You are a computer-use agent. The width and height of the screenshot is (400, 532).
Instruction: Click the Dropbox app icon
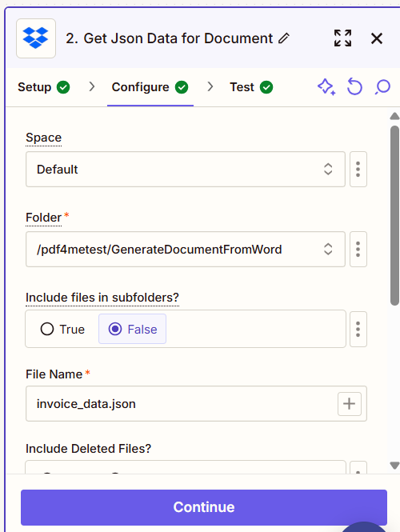[36, 38]
